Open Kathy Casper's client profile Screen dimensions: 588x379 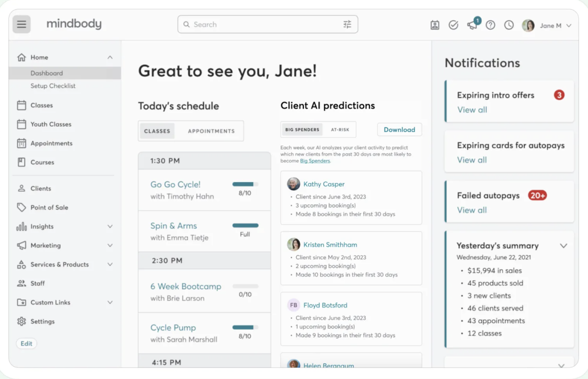point(324,184)
